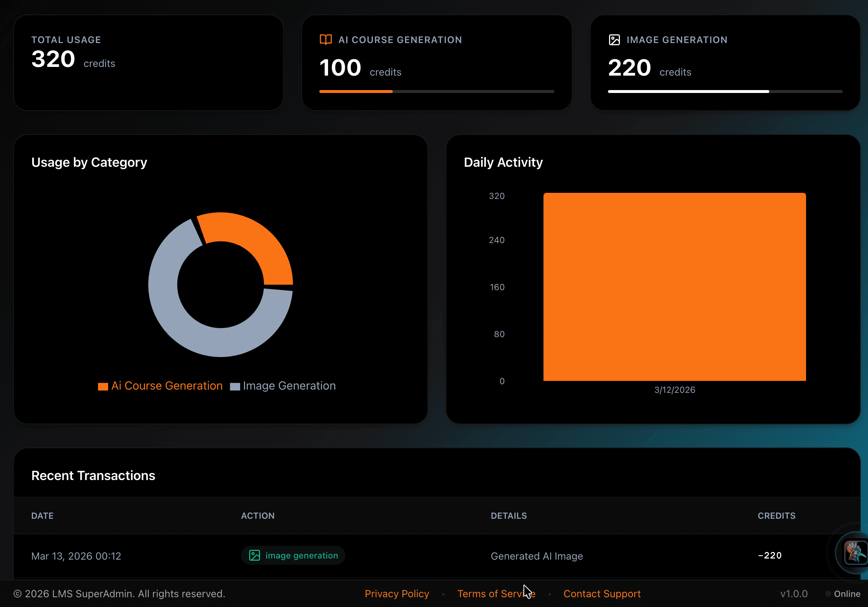Open the Recent Transactions section header
868x607 pixels.
coord(93,475)
